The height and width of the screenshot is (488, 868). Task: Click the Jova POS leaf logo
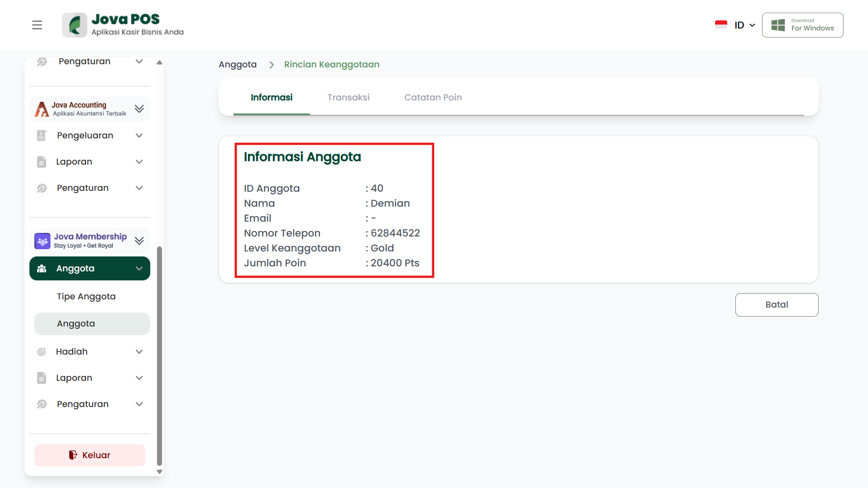click(x=75, y=25)
